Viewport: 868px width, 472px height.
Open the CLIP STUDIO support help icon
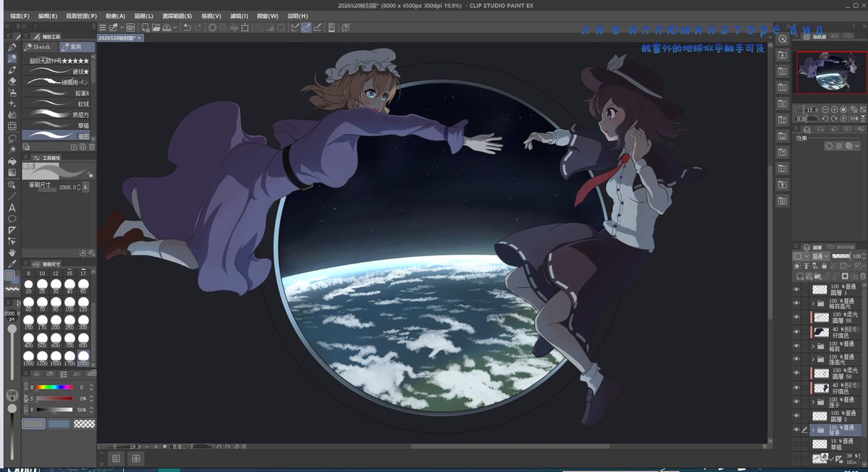click(345, 27)
